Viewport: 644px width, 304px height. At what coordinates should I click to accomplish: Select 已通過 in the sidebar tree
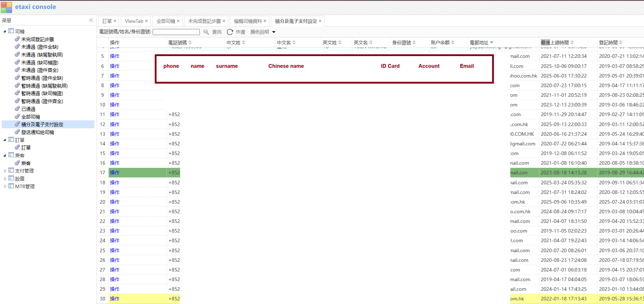[x=28, y=109]
